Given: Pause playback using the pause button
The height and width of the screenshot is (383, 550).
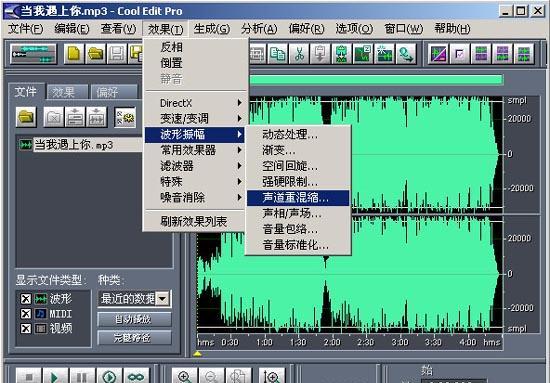Looking at the screenshot, I should [x=82, y=376].
